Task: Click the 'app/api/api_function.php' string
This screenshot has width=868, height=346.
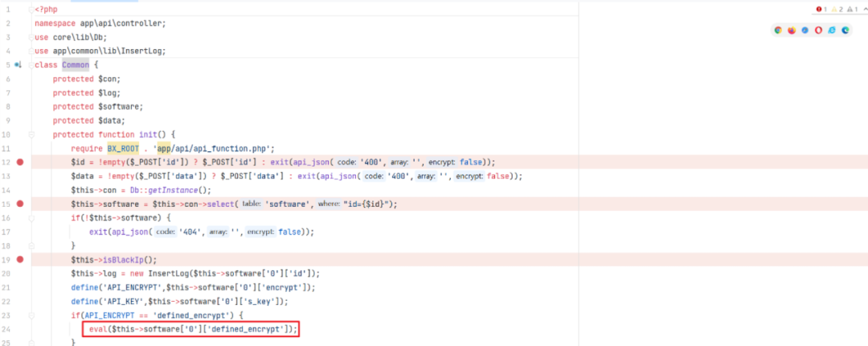Action: pyautogui.click(x=212, y=148)
